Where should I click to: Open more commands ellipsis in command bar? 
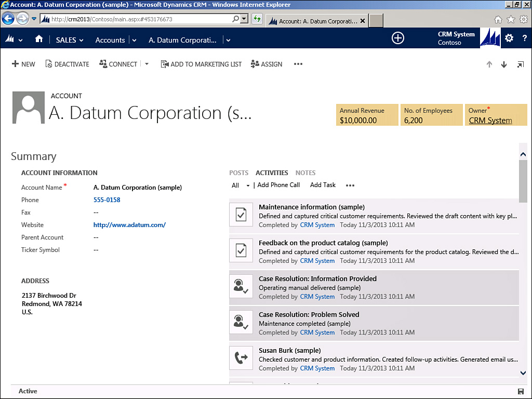298,64
